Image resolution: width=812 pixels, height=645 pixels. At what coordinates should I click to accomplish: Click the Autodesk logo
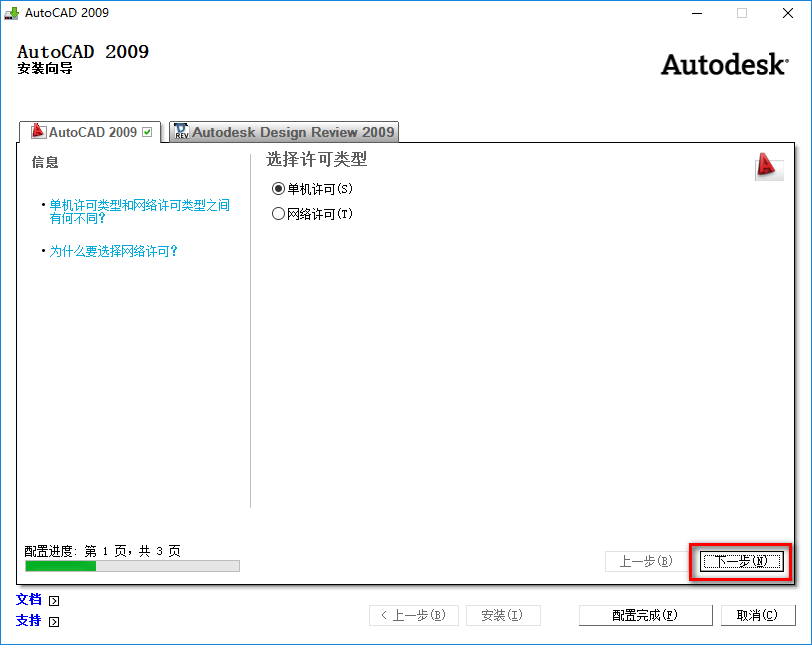click(723, 64)
